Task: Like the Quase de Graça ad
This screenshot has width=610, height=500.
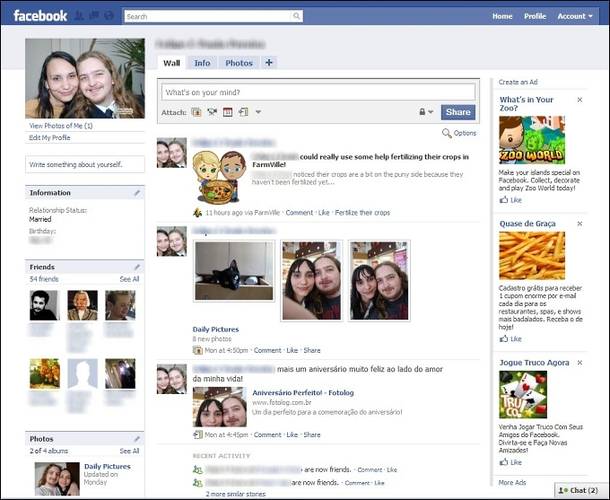Action: [x=511, y=339]
